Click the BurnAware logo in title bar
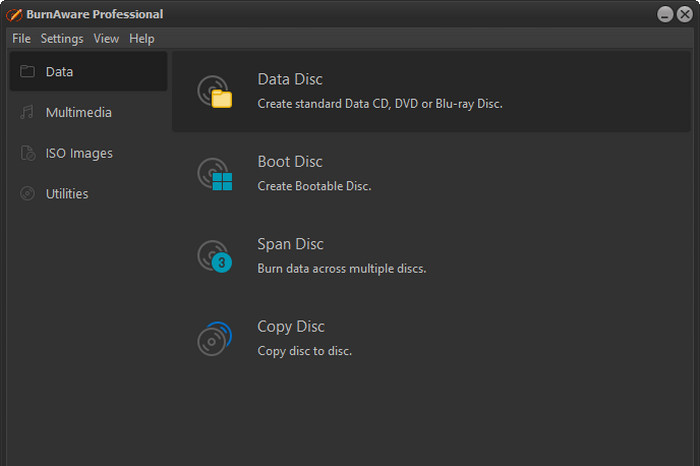This screenshot has height=466, width=700. (14, 15)
